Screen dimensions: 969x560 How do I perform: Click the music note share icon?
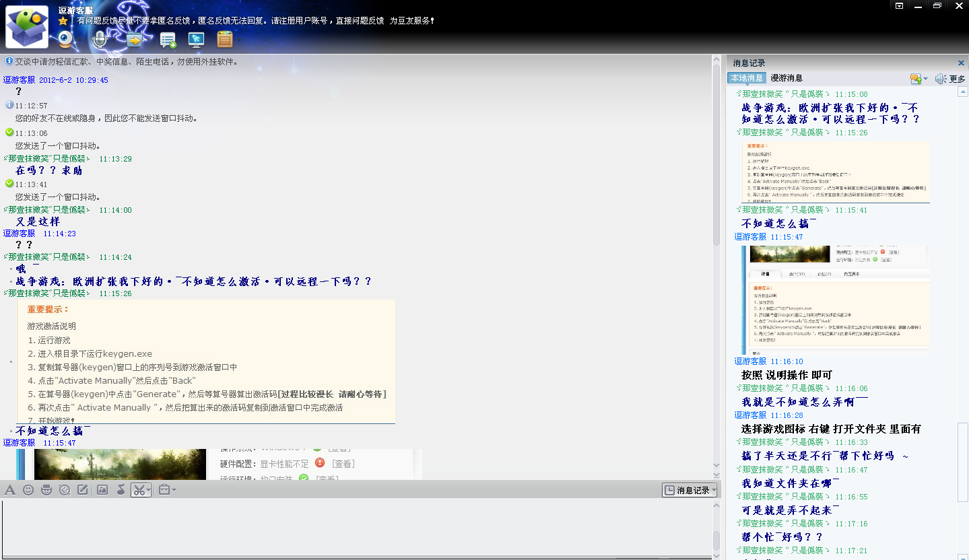tap(121, 490)
